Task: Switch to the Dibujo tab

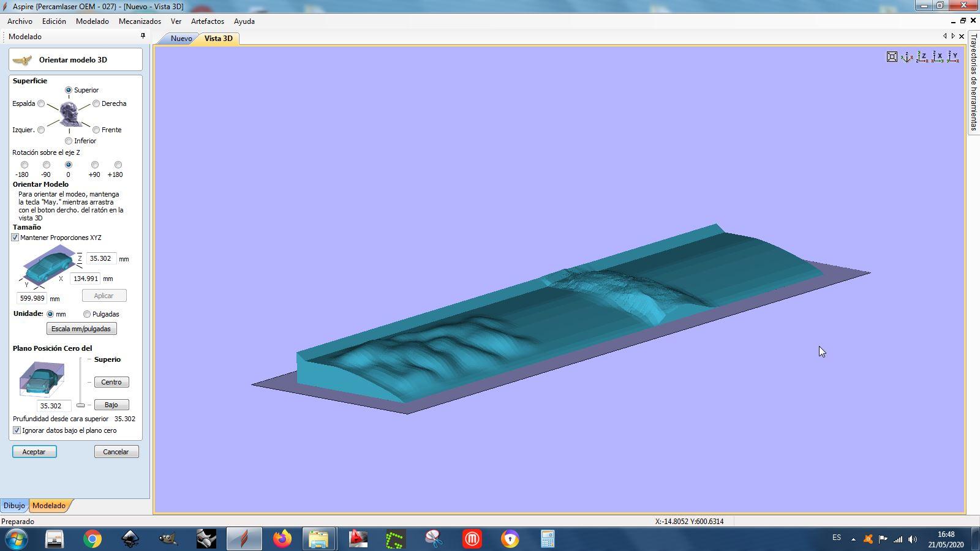Action: (14, 506)
